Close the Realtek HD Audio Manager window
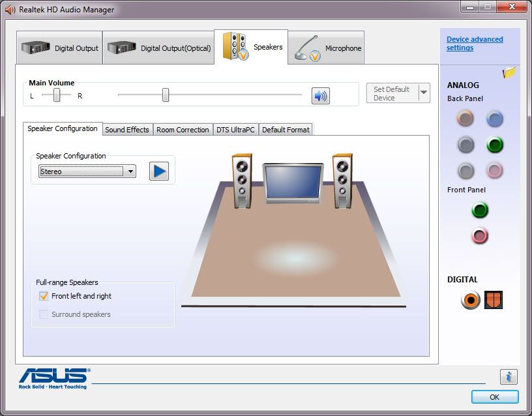 tap(512, 7)
